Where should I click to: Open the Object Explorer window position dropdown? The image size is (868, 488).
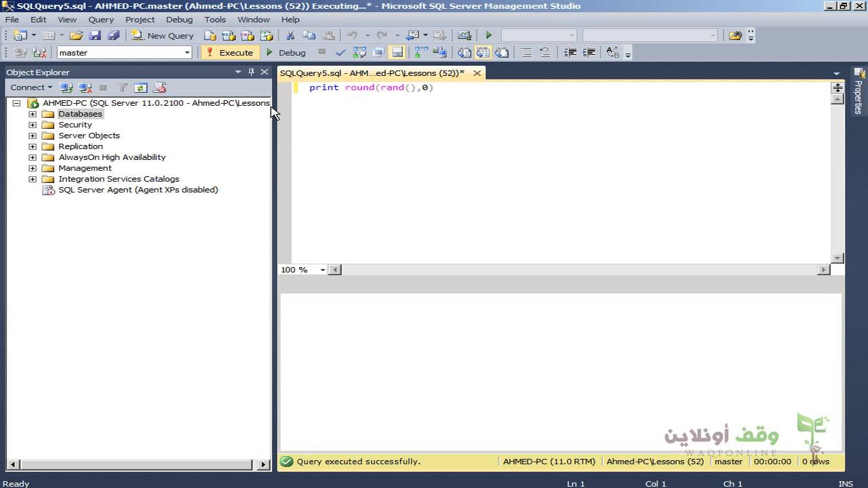tap(238, 72)
